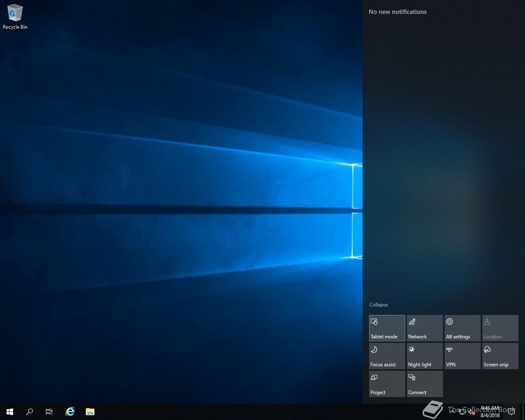Toggle Focus assist tile
The height and width of the screenshot is (420, 525).
(387, 356)
